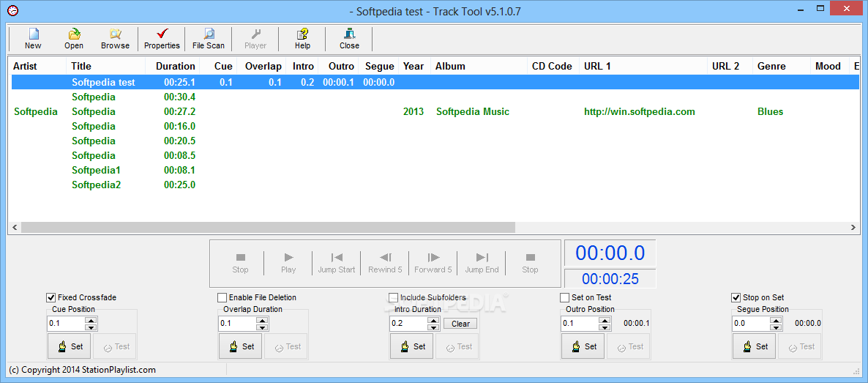Click the Softpedia Music album cell
The height and width of the screenshot is (383, 868).
pos(473,111)
